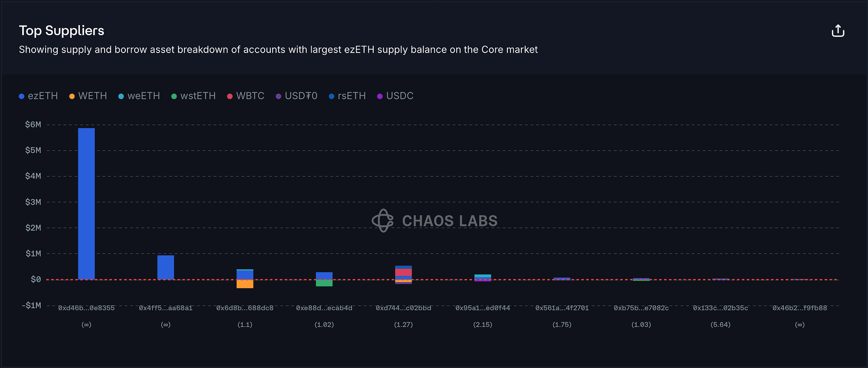The width and height of the screenshot is (868, 368).
Task: Click the ezETH bar for 0x4ff5...aa68a1
Action: (166, 267)
